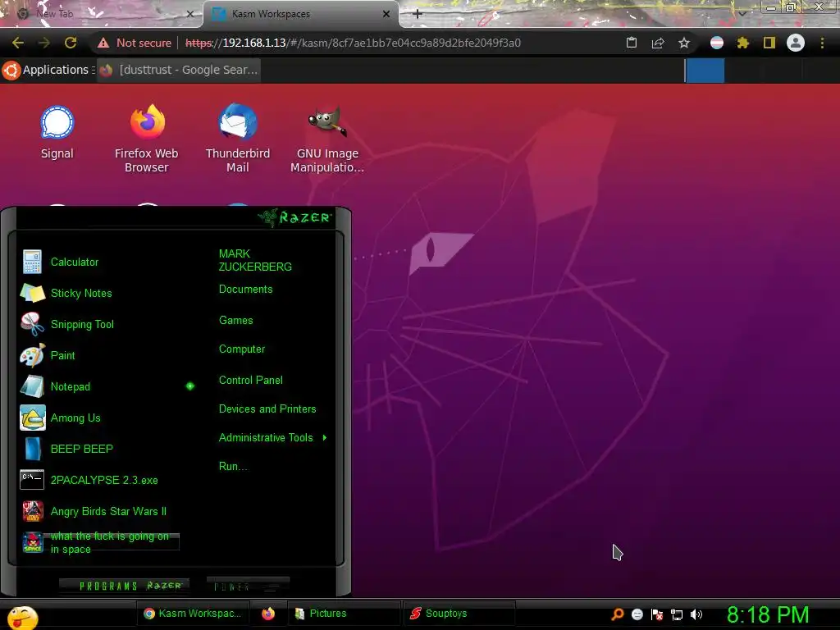
Task: Reload the Kasm Workspaces page
Action: [x=71, y=43]
